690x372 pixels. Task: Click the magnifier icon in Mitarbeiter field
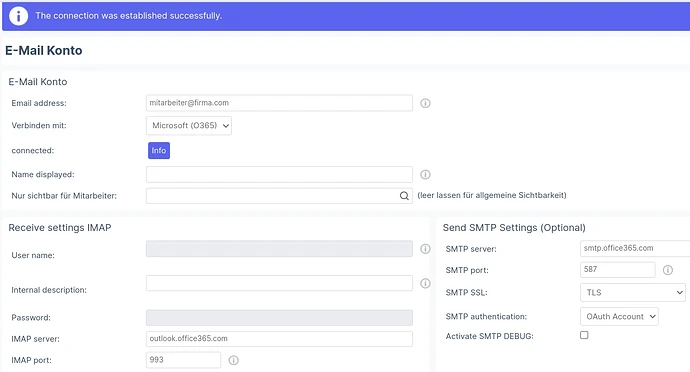404,195
